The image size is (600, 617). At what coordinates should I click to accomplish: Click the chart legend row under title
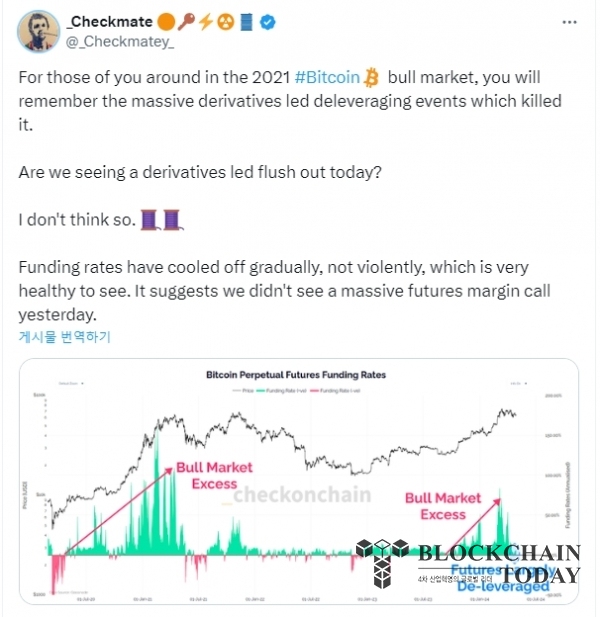(x=296, y=391)
